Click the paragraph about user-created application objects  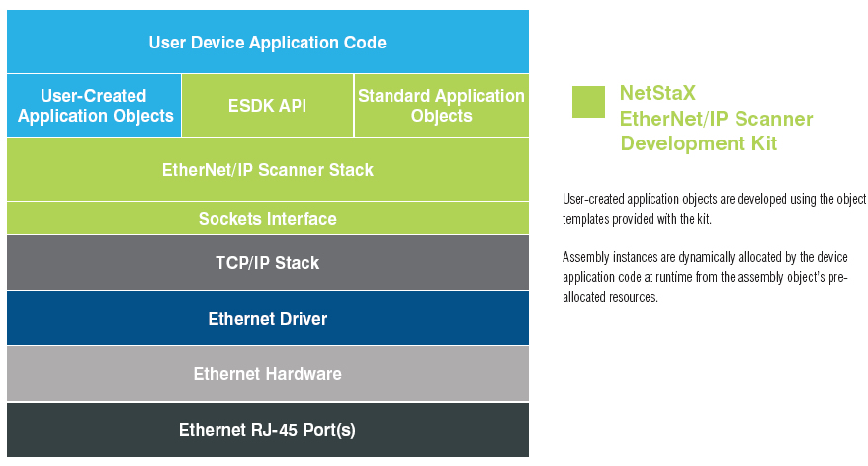tap(714, 209)
